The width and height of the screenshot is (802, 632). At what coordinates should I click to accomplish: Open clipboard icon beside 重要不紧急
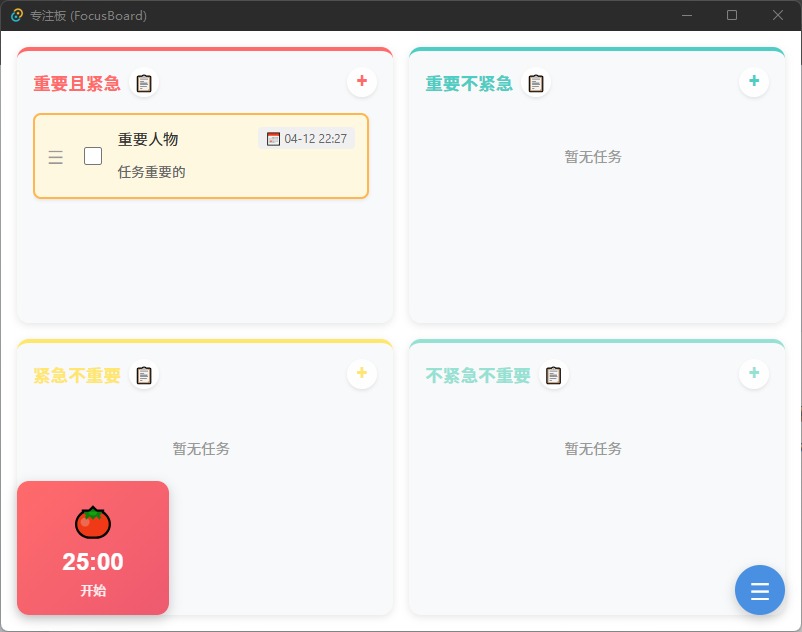(536, 83)
